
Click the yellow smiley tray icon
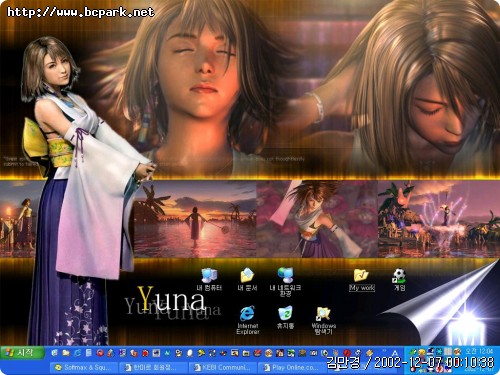coord(421,352)
